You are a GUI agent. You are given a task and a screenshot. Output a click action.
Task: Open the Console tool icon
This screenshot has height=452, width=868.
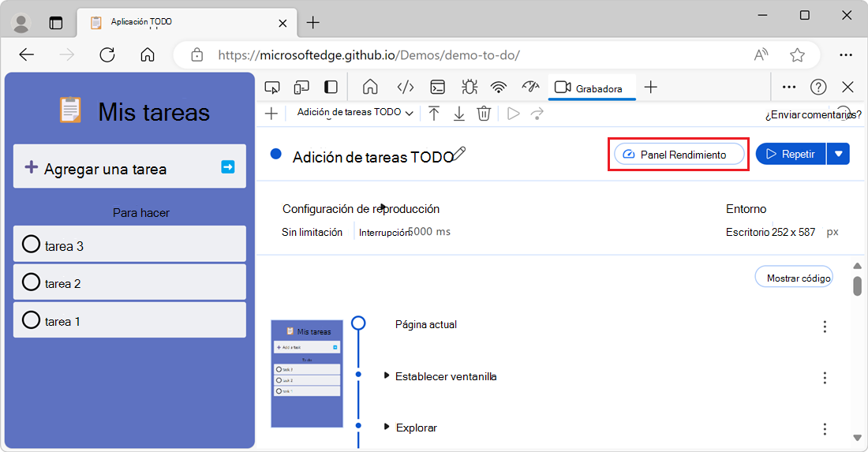(437, 88)
